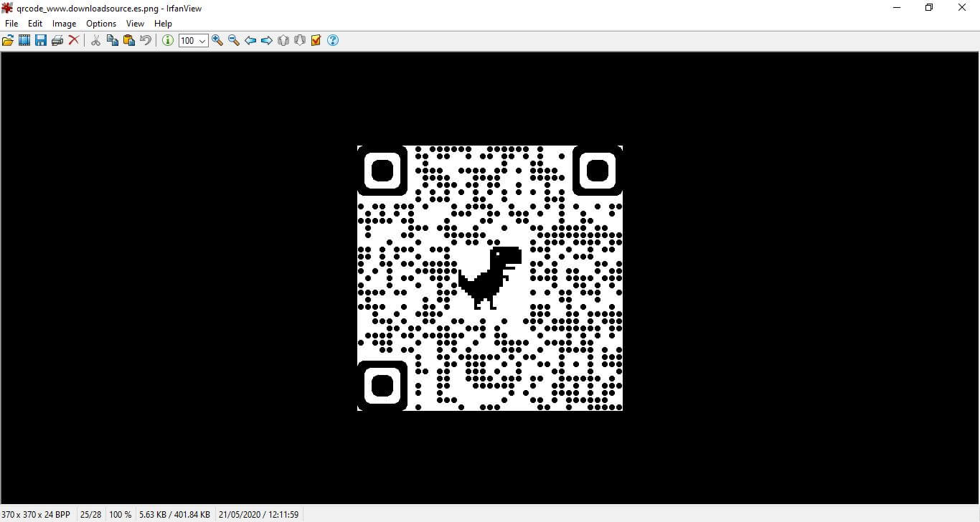Viewport: 980px width, 522px height.
Task: Save the image with the floppy icon
Action: (x=41, y=41)
